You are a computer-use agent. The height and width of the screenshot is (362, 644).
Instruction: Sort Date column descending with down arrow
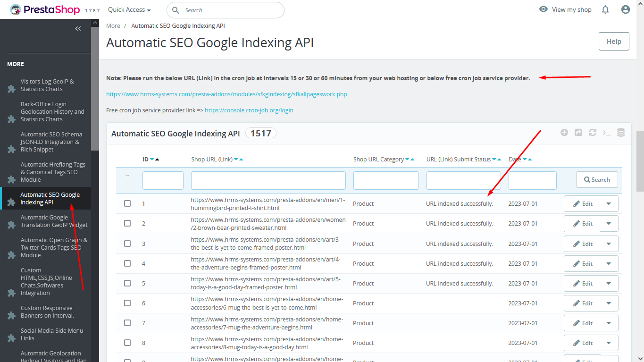pyautogui.click(x=524, y=160)
